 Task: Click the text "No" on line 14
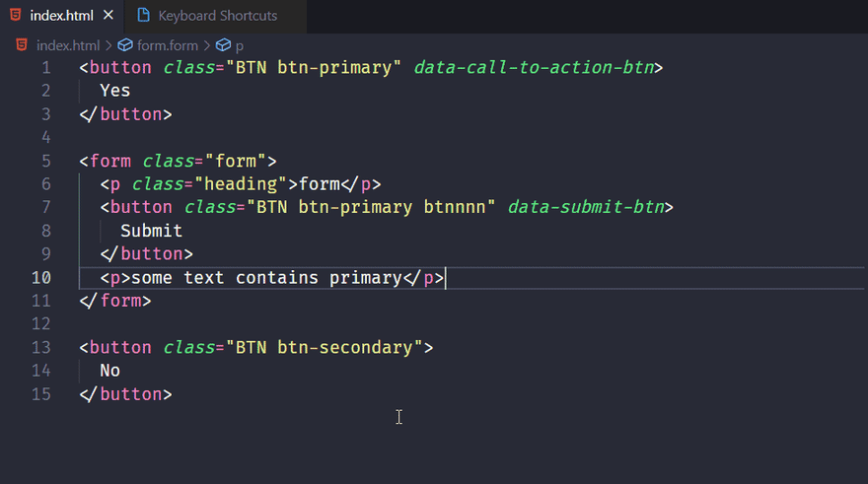pyautogui.click(x=110, y=371)
